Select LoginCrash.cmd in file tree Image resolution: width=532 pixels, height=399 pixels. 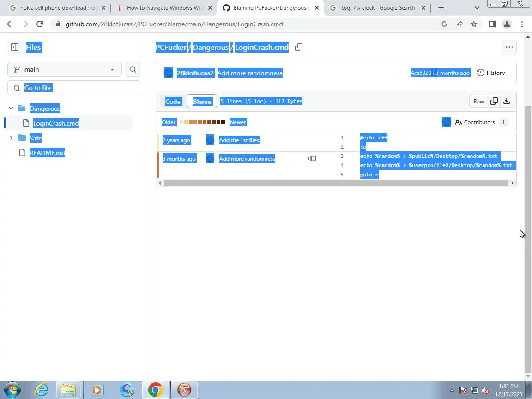click(x=55, y=123)
